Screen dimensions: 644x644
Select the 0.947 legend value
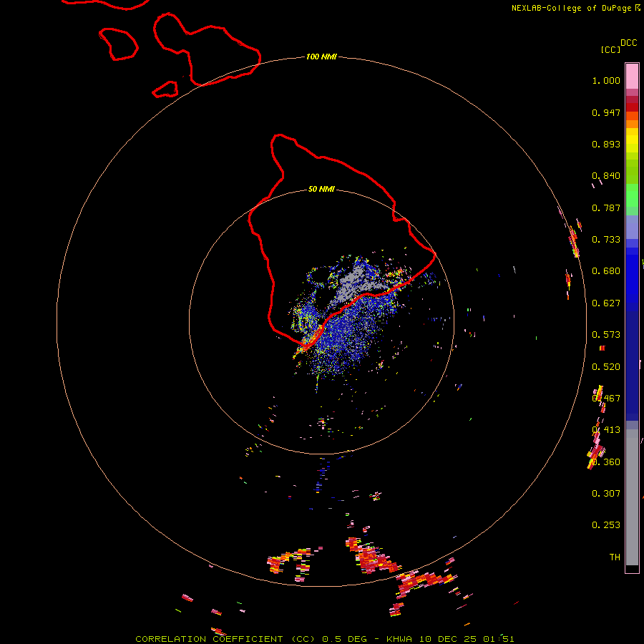(x=606, y=112)
